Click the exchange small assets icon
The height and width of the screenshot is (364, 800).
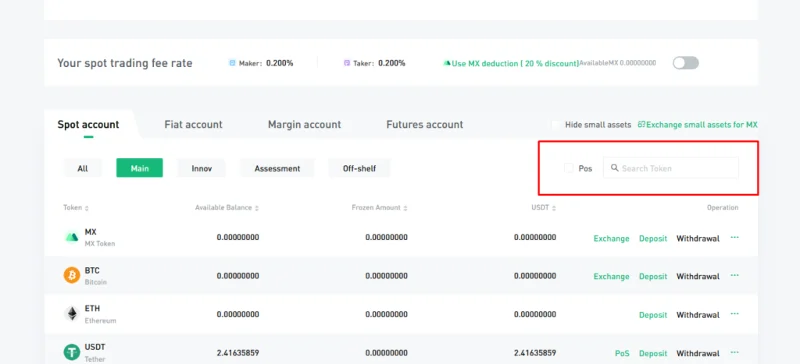(x=642, y=124)
